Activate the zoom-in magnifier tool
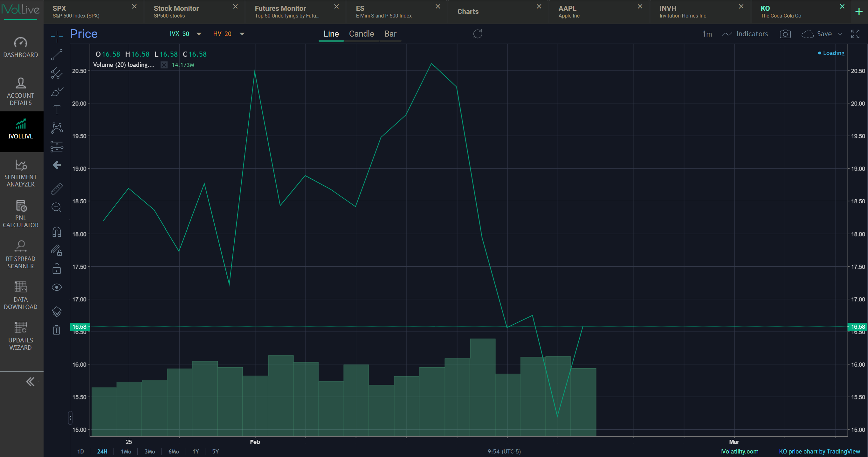The width and height of the screenshot is (868, 457). click(x=57, y=207)
